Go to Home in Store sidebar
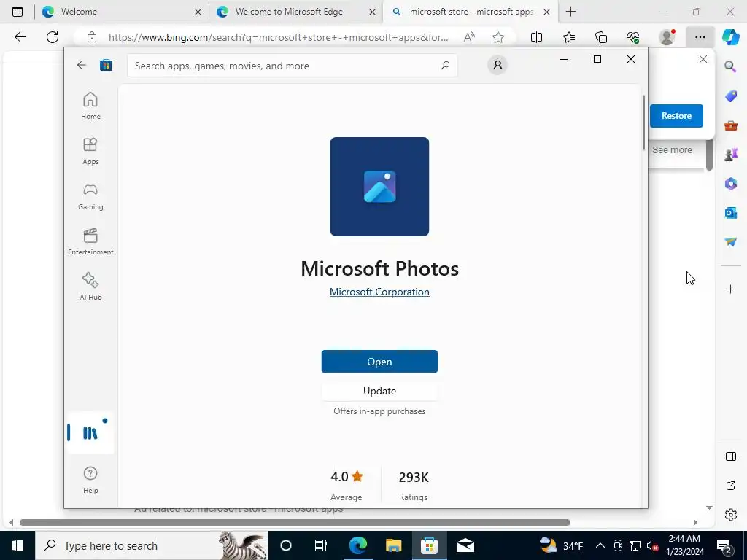 (90, 106)
